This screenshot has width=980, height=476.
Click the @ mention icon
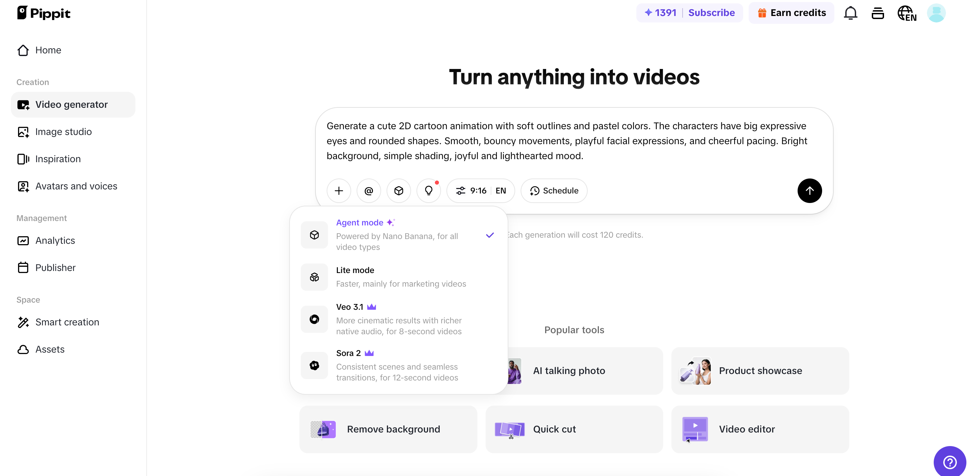(x=368, y=190)
